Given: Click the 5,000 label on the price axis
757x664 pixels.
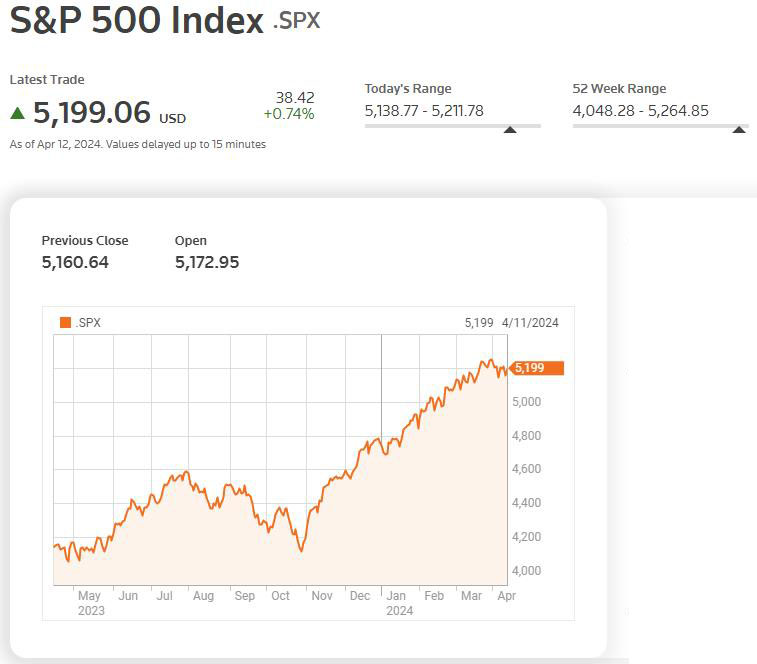Looking at the screenshot, I should coord(527,402).
